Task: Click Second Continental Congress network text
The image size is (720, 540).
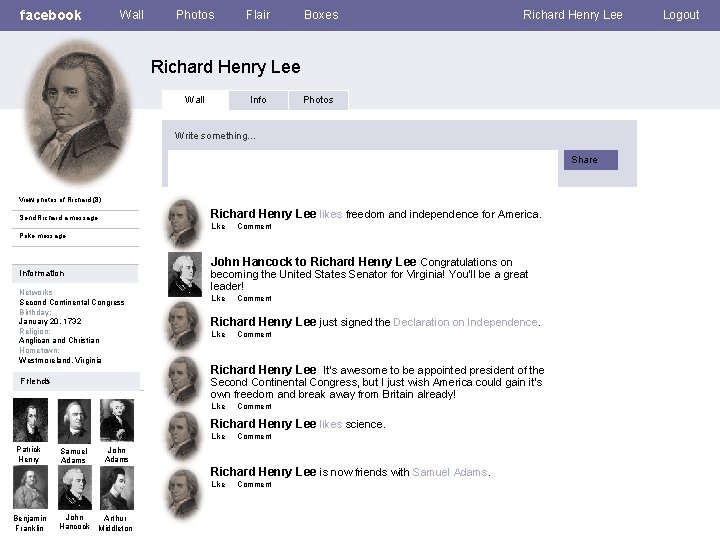Action: pyautogui.click(x=72, y=302)
